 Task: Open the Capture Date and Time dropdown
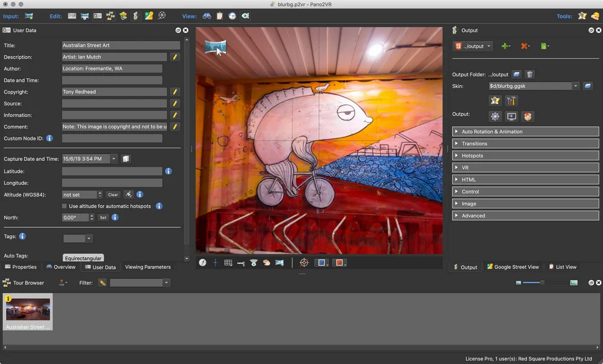113,158
